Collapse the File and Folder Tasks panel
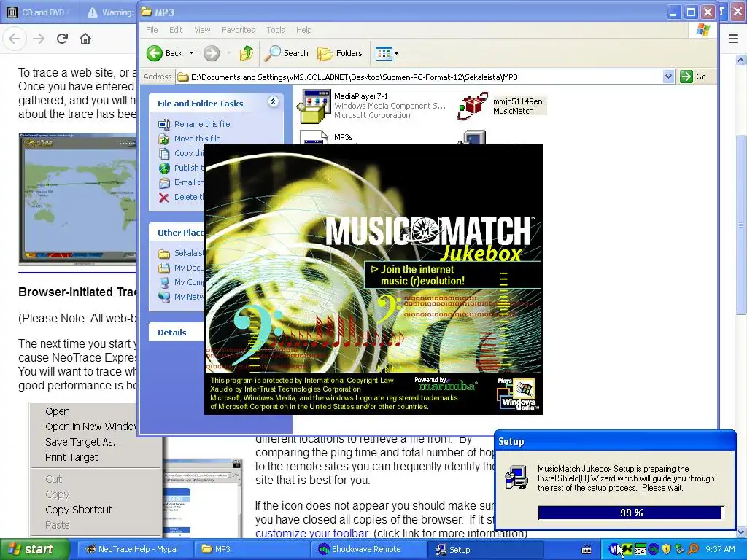Viewport: 747px width, 560px height. tap(273, 102)
